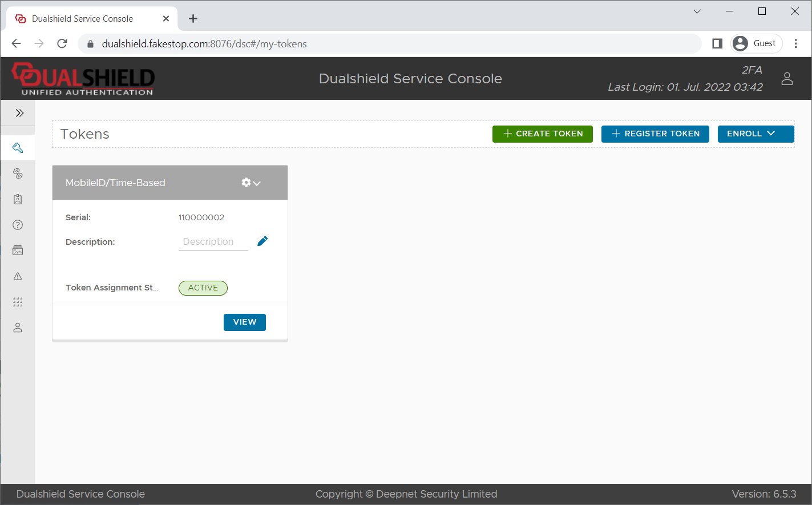Click the REGISTER TOKEN button

click(x=655, y=134)
